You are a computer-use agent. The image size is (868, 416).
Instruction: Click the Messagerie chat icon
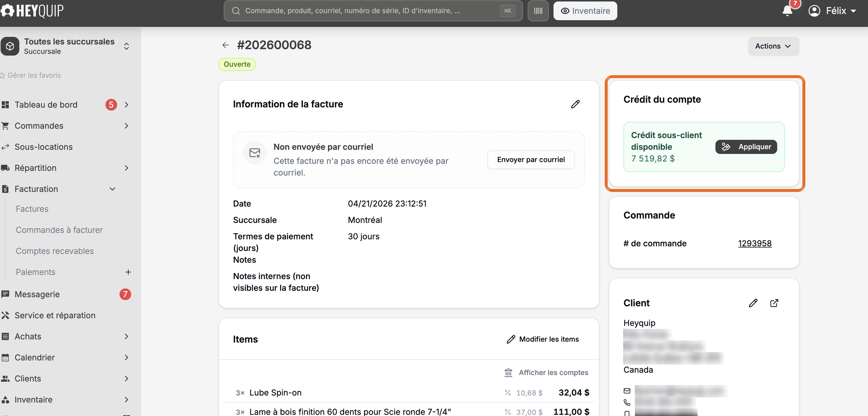5,294
